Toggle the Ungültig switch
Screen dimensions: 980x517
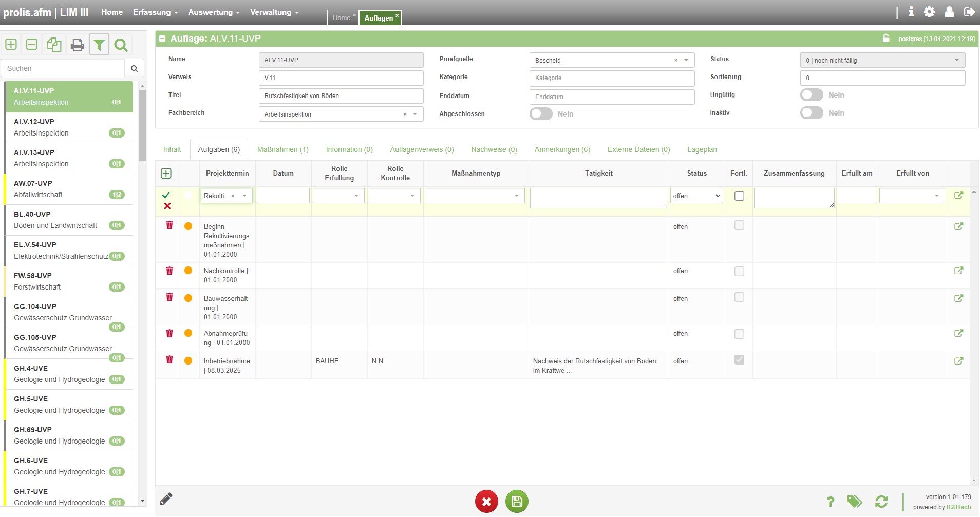(812, 95)
